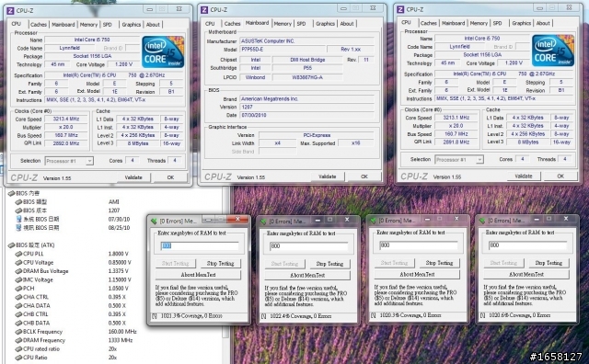Click RAM megabytes field in 1020.3% coverage MemTest
Image resolution: width=589 pixels, height=364 pixels.
tap(419, 245)
